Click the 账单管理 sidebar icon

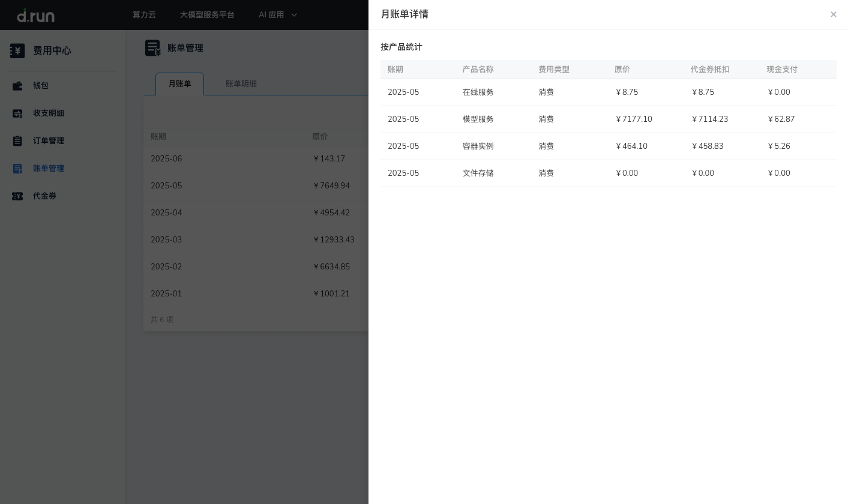17,169
